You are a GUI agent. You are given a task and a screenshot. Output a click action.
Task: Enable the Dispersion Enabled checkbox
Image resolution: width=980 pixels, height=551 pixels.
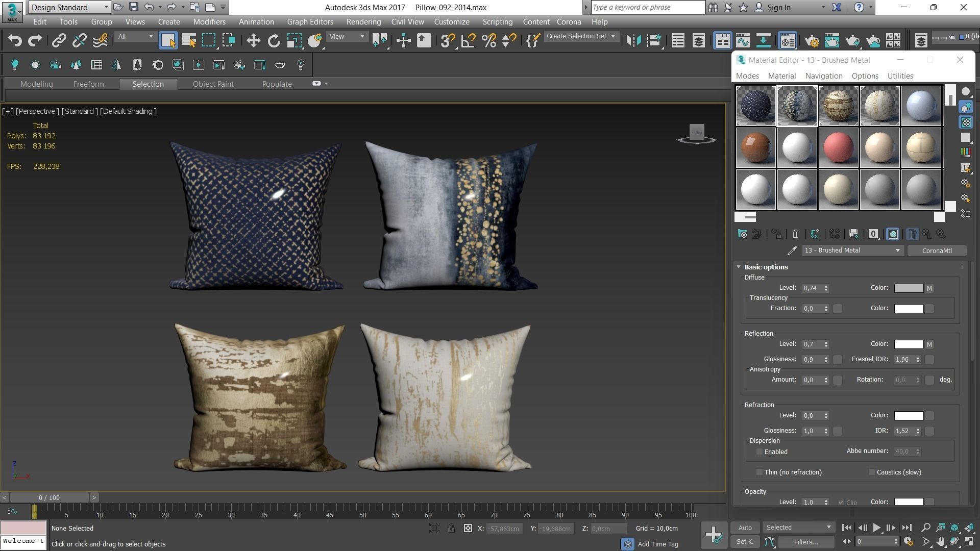click(759, 452)
